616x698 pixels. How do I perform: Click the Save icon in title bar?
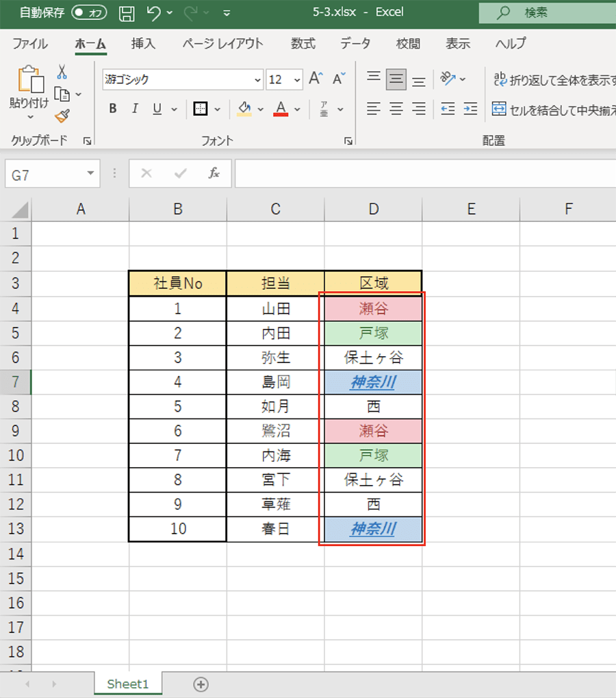click(x=127, y=13)
